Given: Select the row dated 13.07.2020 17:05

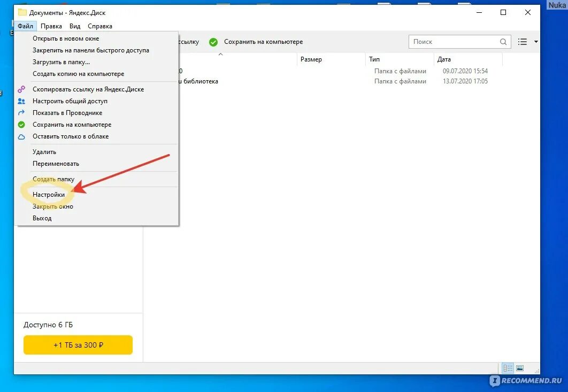Looking at the screenshot, I should click(x=341, y=81).
